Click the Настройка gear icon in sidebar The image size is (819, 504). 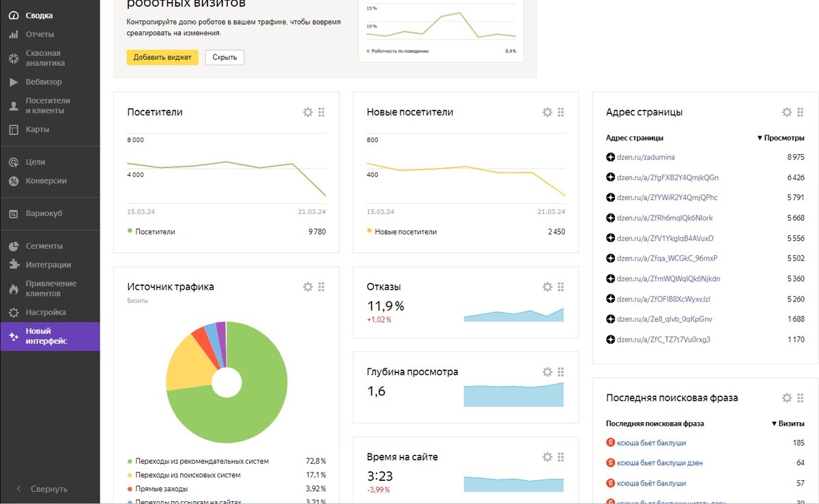[13, 312]
